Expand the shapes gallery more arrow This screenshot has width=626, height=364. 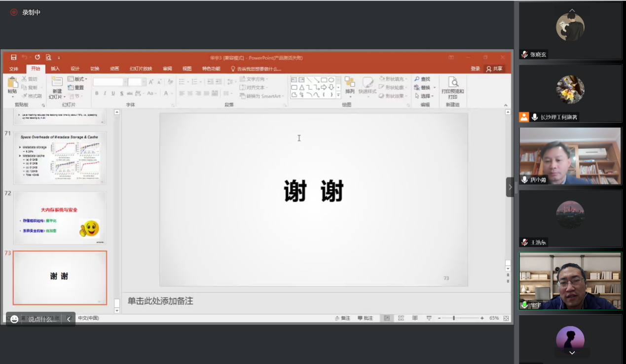pos(338,95)
